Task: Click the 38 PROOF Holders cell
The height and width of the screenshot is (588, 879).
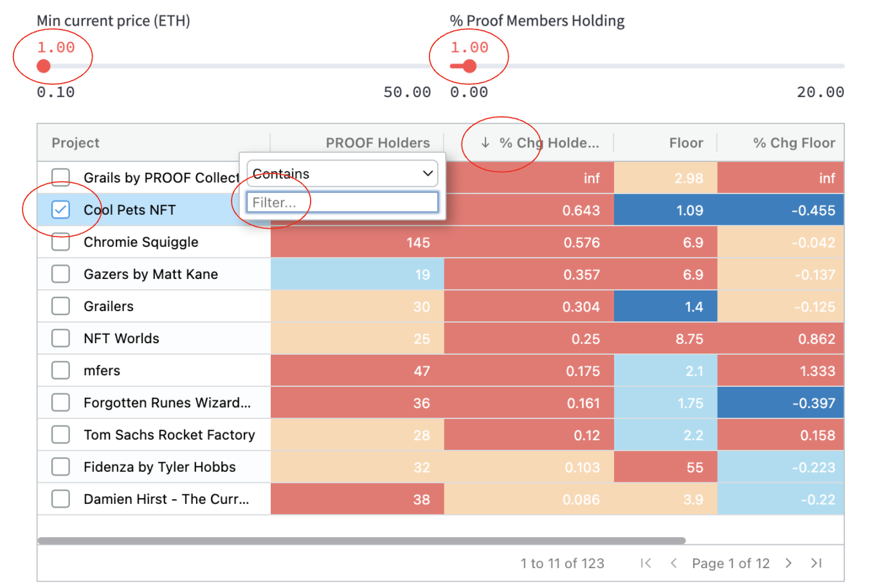Action: 358,499
